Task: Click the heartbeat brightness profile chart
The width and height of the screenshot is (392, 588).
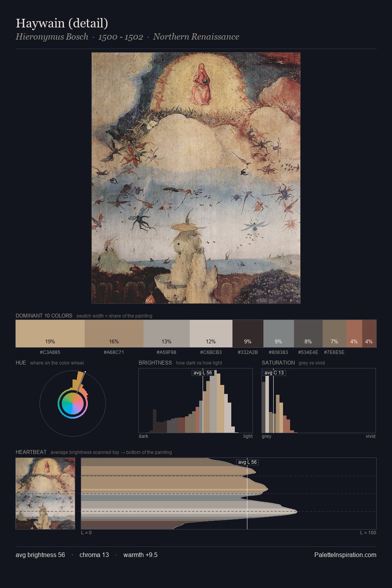Action: pyautogui.click(x=229, y=494)
